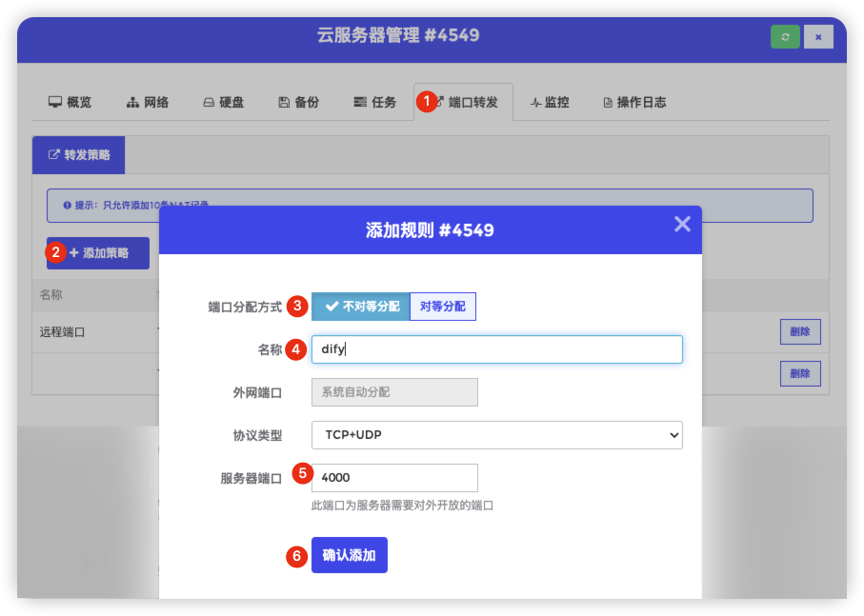Switch to the 监控 tab

tap(550, 103)
